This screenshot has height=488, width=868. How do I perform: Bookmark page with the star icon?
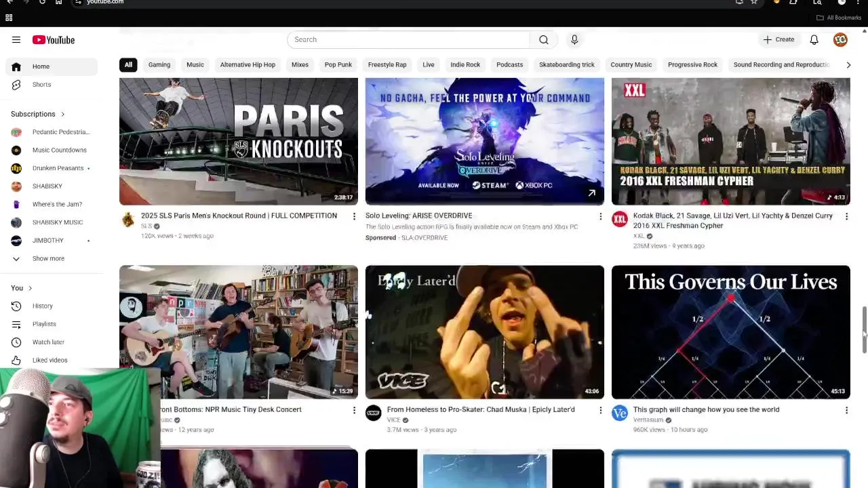pyautogui.click(x=754, y=2)
